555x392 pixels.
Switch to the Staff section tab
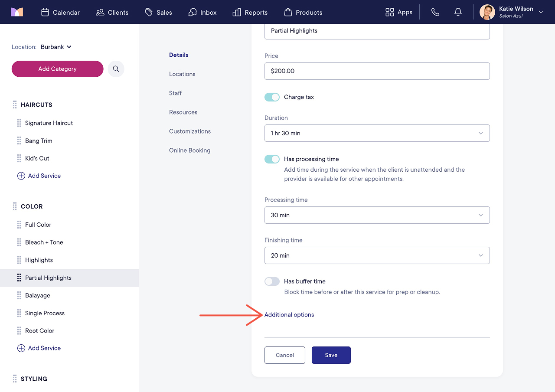175,93
